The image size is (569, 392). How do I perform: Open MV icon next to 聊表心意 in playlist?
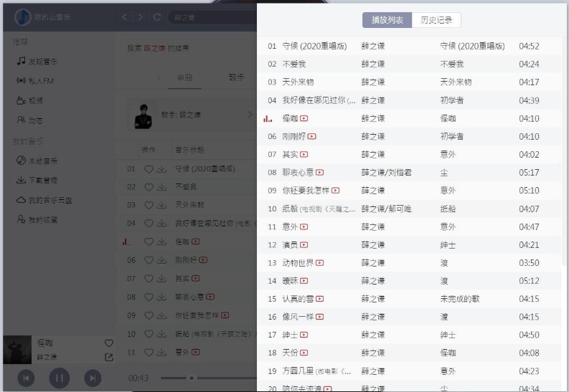pyautogui.click(x=320, y=173)
